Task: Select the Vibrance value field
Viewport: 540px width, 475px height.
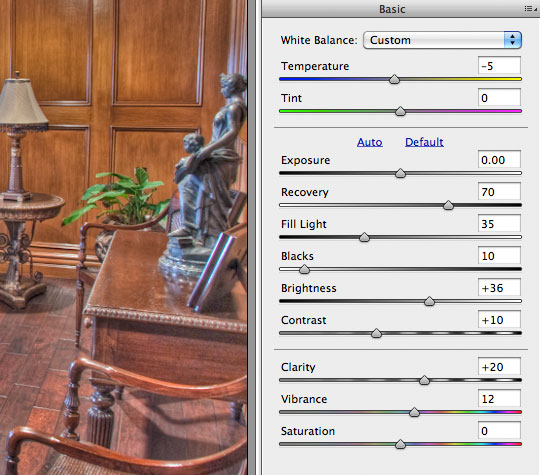Action: point(499,399)
